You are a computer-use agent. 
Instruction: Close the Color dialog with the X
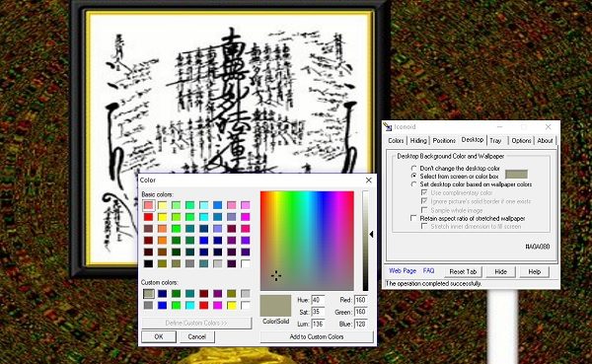[369, 181]
